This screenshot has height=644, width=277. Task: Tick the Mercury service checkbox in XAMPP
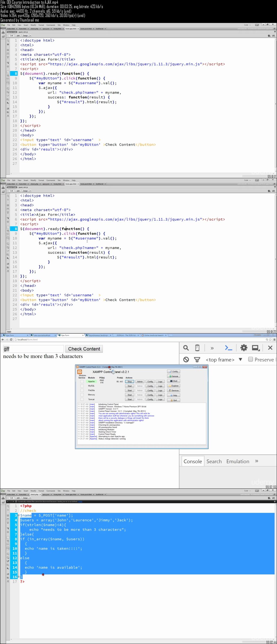82,395
